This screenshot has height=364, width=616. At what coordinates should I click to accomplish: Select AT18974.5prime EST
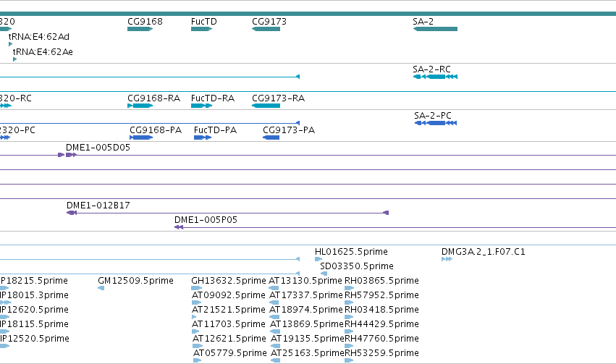(274, 317)
